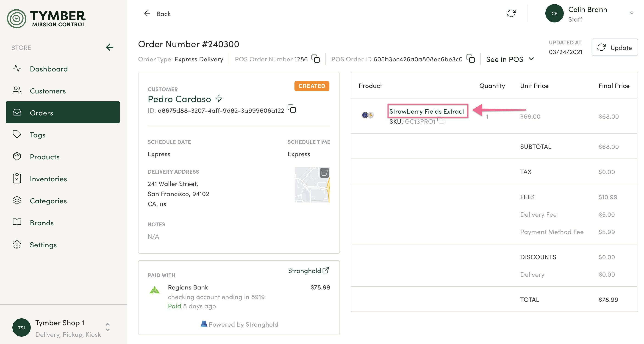Click the Brands book icon
The width and height of the screenshot is (644, 344).
point(17,222)
